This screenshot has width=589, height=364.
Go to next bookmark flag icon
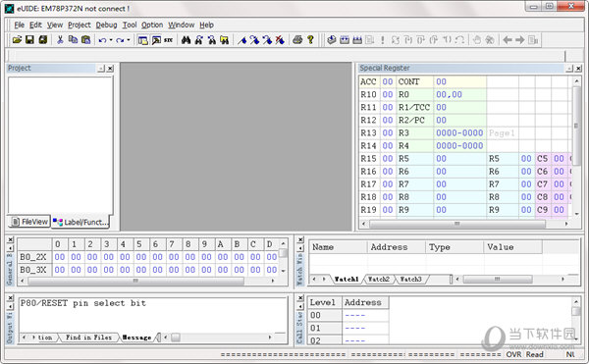[254, 40]
